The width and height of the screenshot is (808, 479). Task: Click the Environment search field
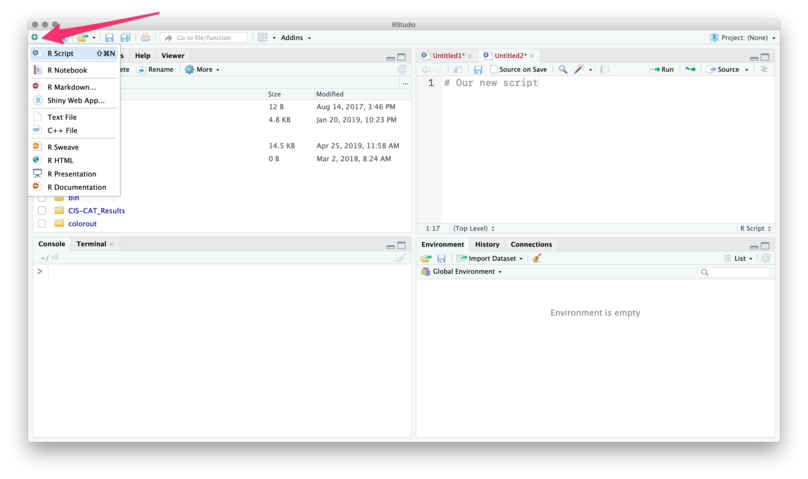734,272
